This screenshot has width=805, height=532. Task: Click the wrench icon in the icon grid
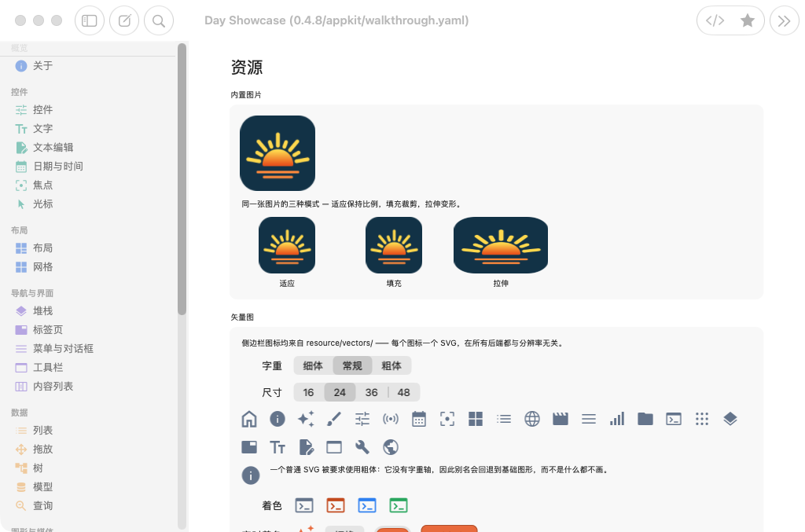(362, 447)
